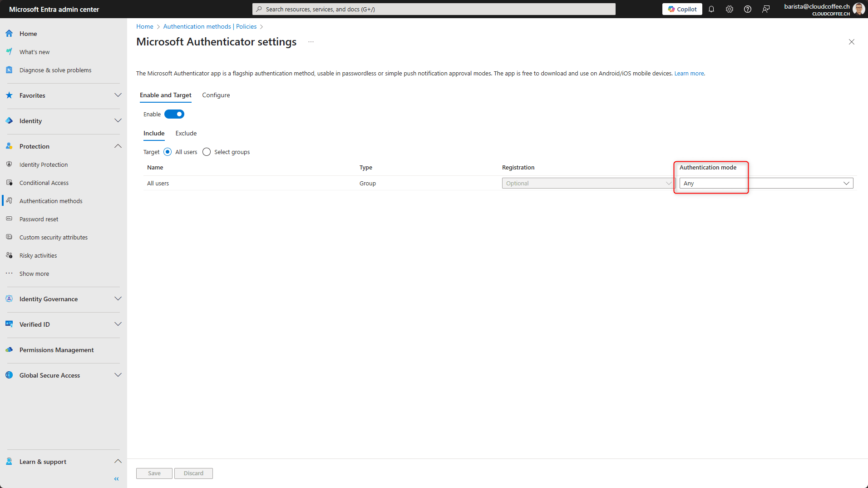This screenshot has width=868, height=488.
Task: Click the All users row name
Action: (x=158, y=183)
